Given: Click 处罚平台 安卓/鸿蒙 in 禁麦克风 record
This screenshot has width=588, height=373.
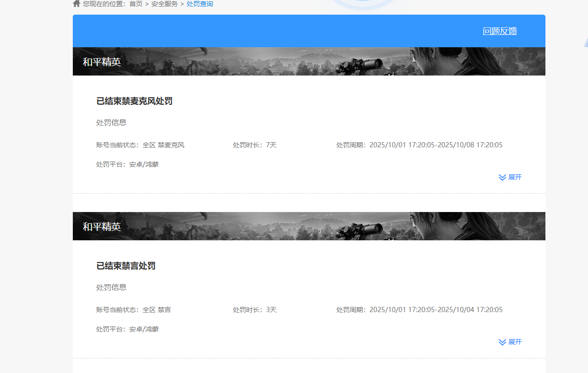Looking at the screenshot, I should [x=127, y=164].
